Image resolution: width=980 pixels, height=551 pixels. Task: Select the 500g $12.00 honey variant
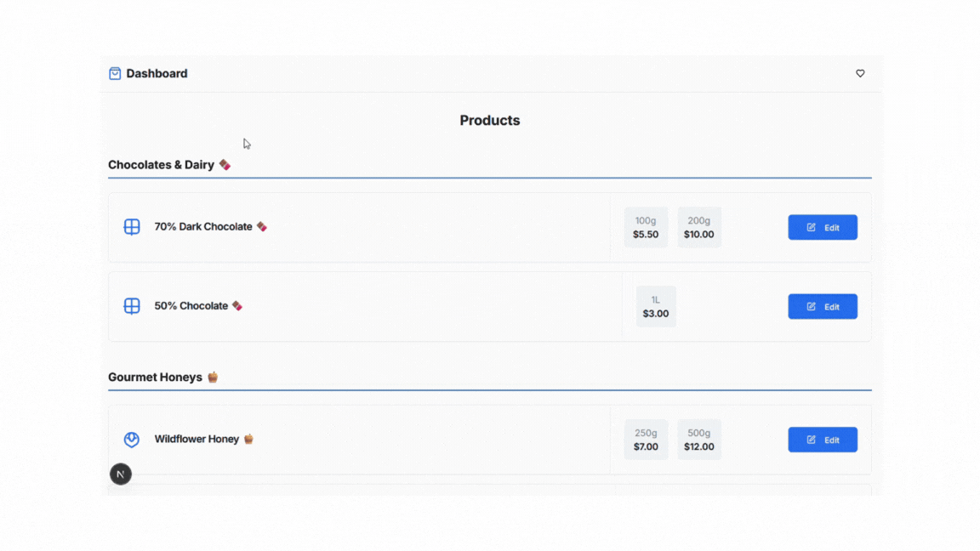698,440
